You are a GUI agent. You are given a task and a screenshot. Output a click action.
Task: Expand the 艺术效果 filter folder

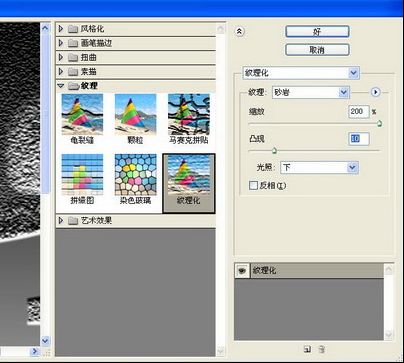[61, 220]
